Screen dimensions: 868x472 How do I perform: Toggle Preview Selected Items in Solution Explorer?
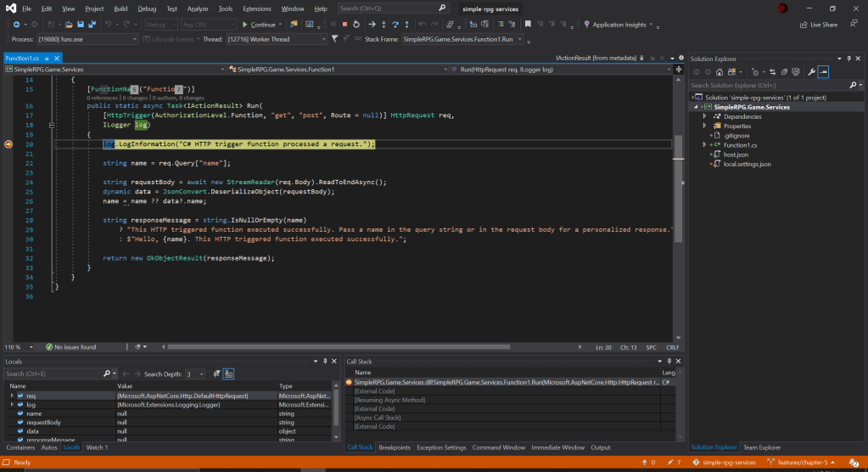coord(823,72)
